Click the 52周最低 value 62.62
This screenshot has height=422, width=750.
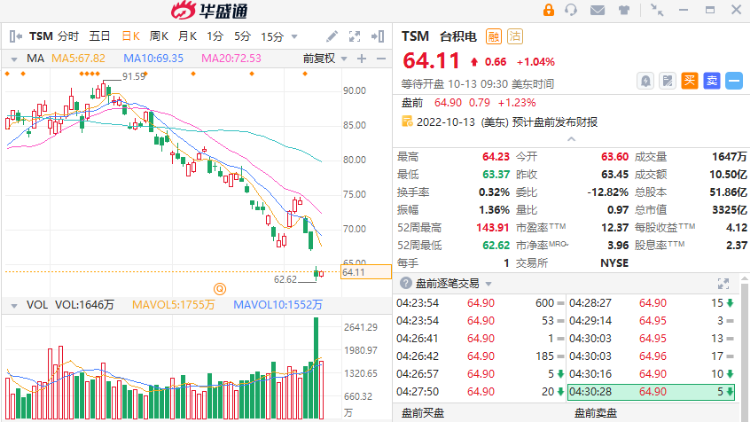(496, 245)
